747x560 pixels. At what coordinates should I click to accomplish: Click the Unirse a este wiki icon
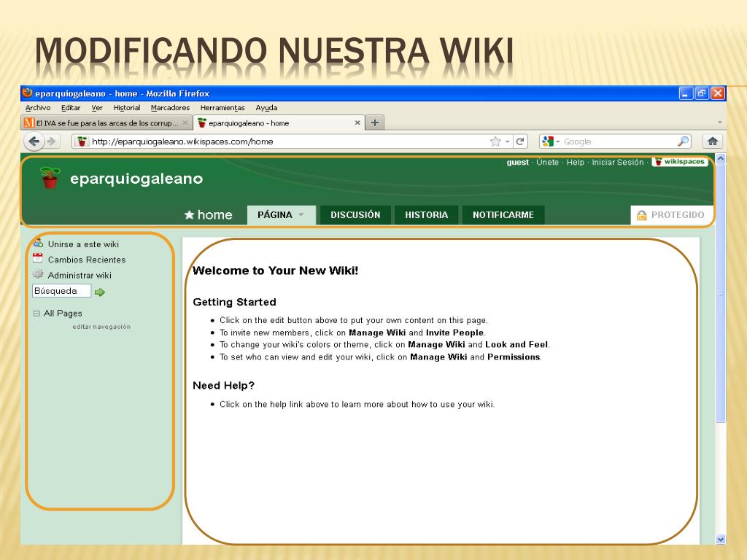(x=38, y=243)
